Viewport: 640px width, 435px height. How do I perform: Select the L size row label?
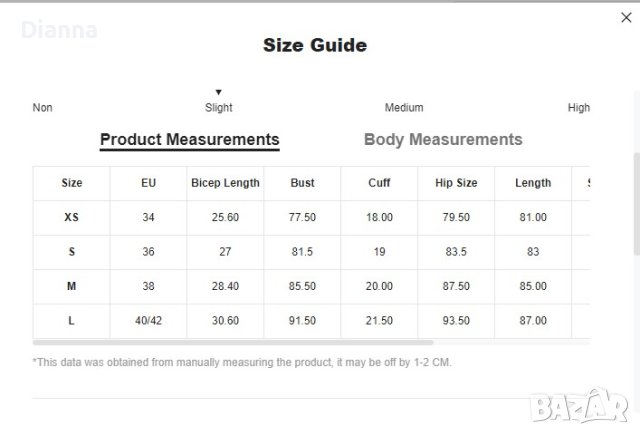point(72,320)
